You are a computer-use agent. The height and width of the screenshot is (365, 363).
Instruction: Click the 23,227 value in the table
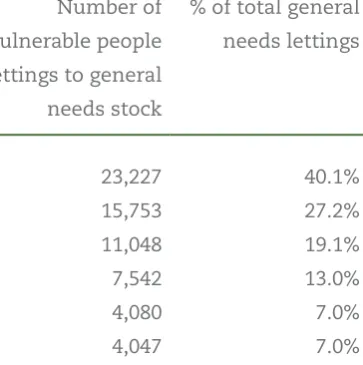click(x=131, y=177)
